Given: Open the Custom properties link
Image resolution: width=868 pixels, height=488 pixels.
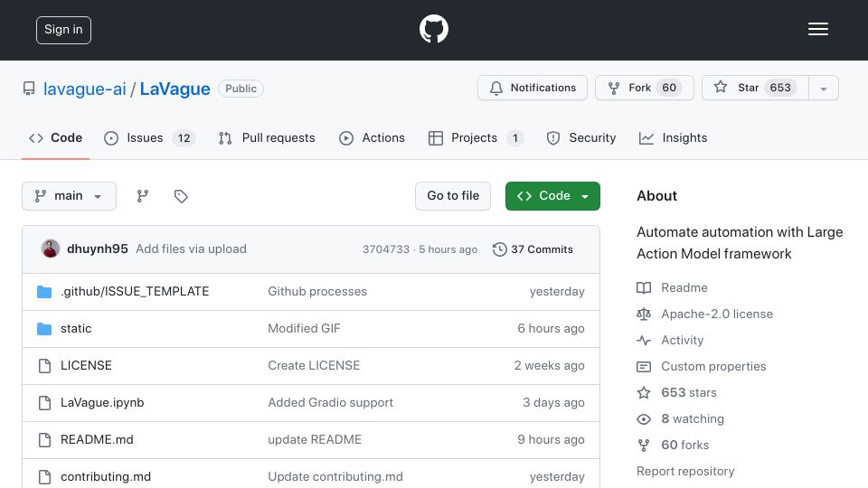Looking at the screenshot, I should click(702, 366).
